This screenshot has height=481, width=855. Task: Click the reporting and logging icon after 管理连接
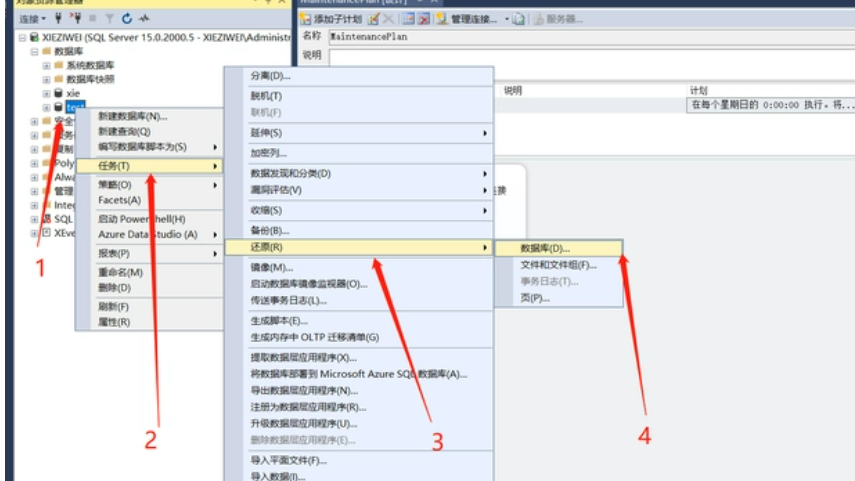(519, 19)
